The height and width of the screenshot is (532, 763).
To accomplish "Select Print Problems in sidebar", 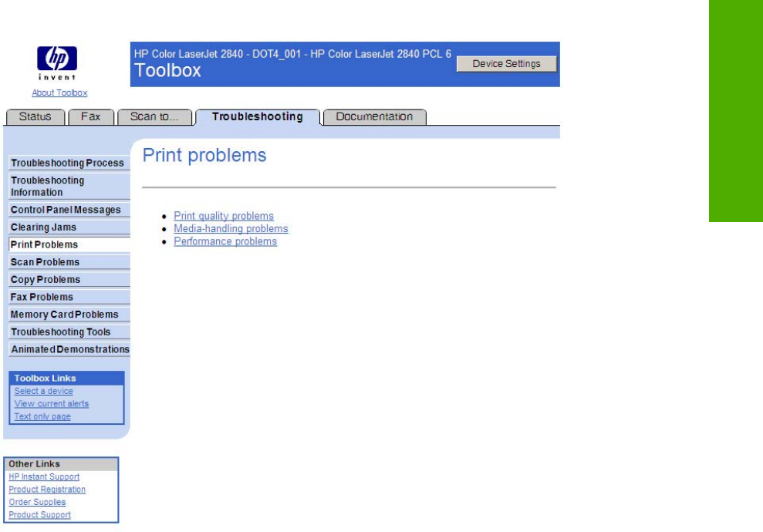I will 69,244.
